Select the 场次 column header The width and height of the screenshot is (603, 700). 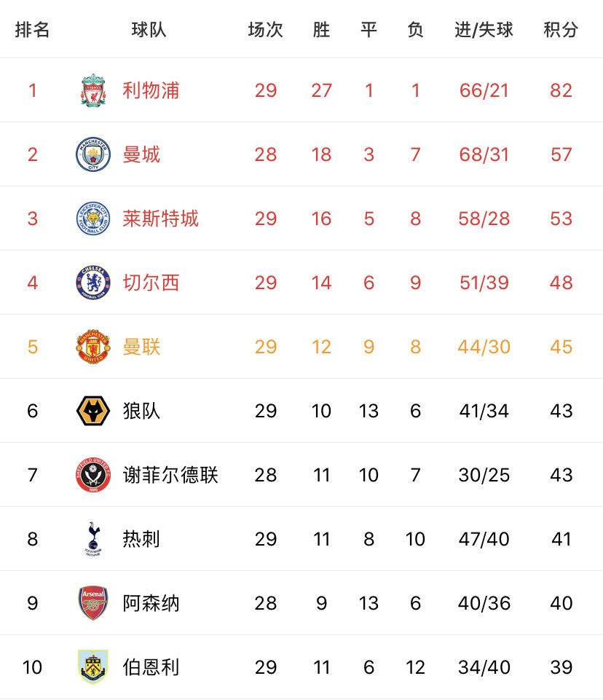point(266,30)
